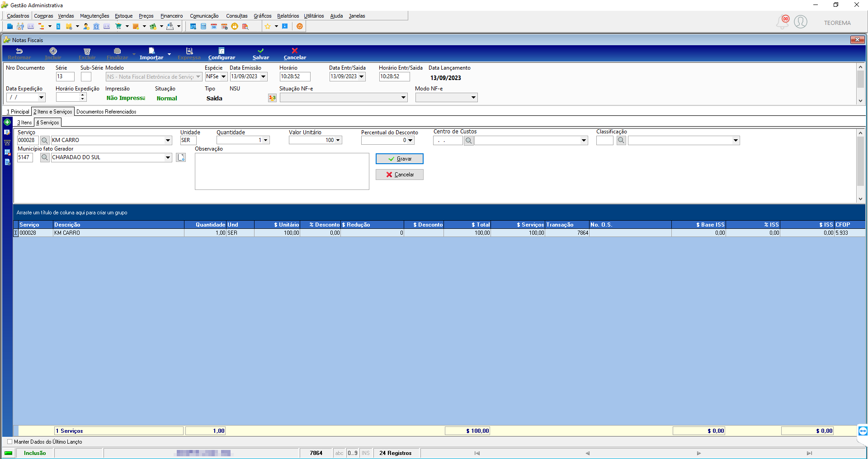Open the Data Expedição dropdown
The image size is (868, 459).
[41, 97]
